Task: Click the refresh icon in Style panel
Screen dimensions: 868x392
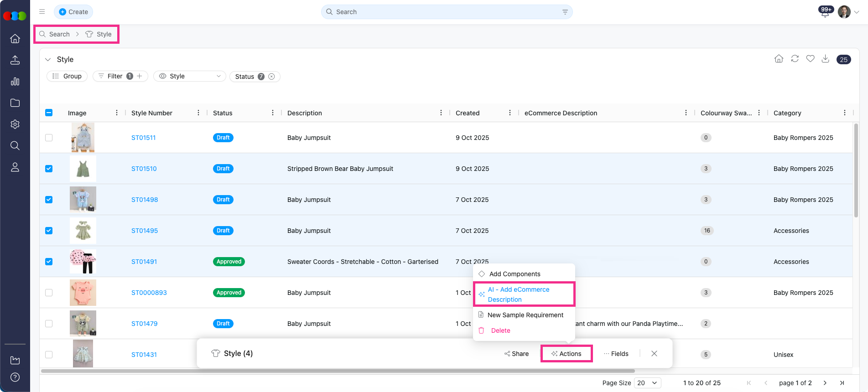Action: tap(795, 59)
